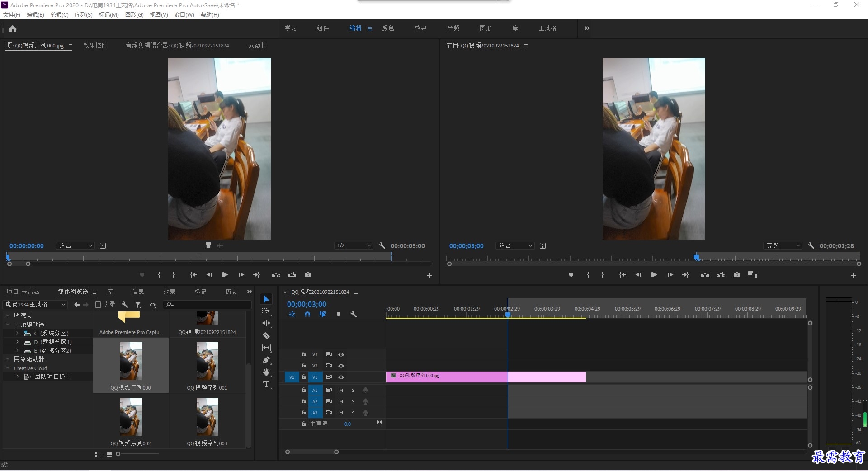
Task: Show more workspaces overflow chevron
Action: (x=587, y=28)
